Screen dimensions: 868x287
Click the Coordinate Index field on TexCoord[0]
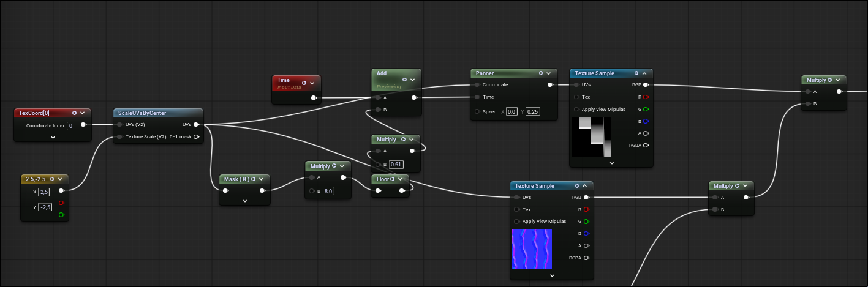70,125
